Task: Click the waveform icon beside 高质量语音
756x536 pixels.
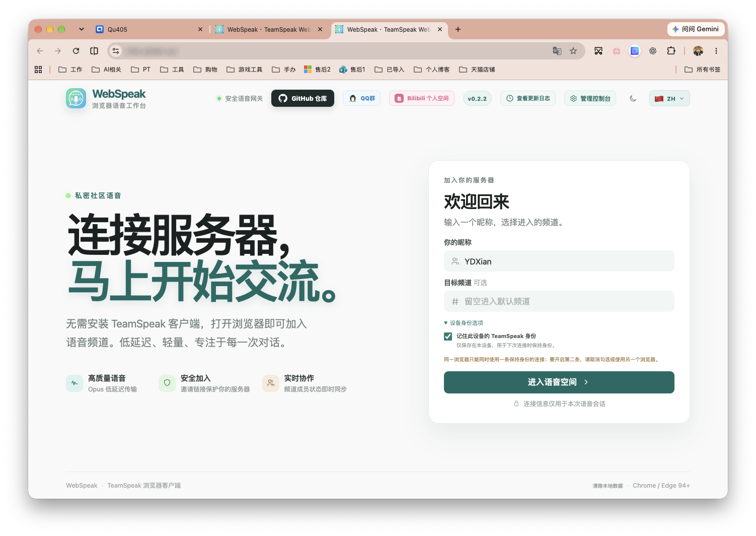Action: tap(74, 383)
